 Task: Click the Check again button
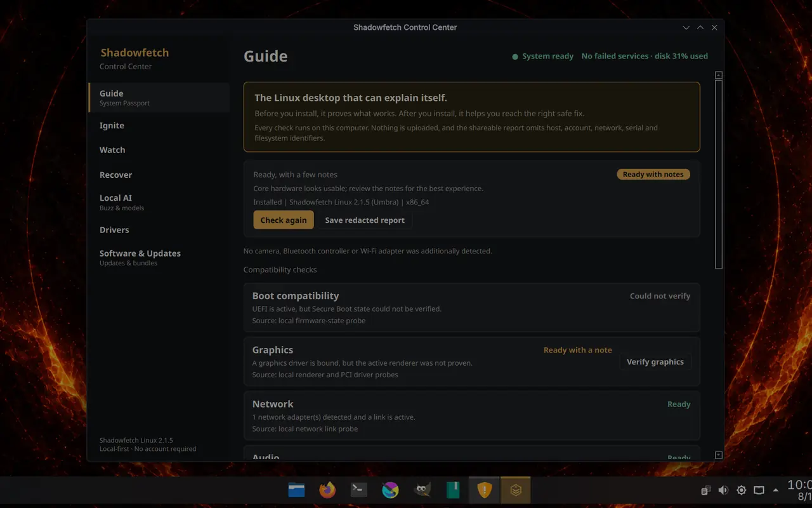click(x=284, y=220)
